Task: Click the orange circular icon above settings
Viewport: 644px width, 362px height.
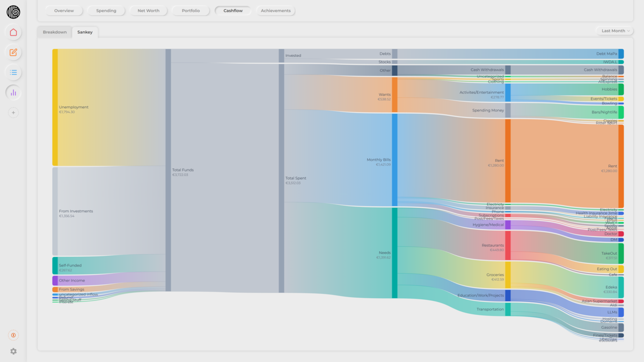Action: pyautogui.click(x=13, y=335)
